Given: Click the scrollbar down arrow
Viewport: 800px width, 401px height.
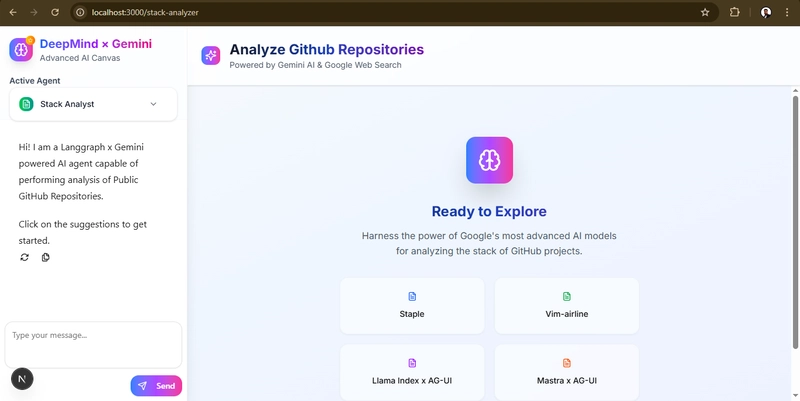Looking at the screenshot, I should tap(795, 395).
